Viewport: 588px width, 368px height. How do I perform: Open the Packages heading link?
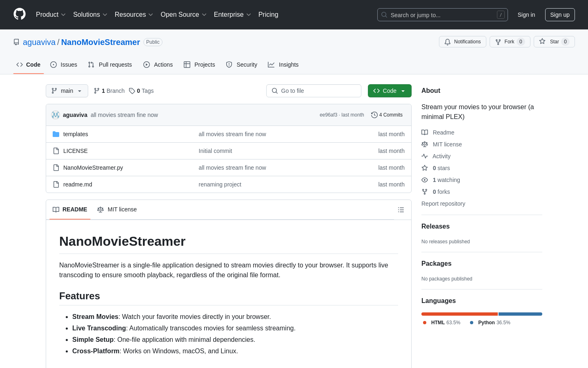[436, 264]
